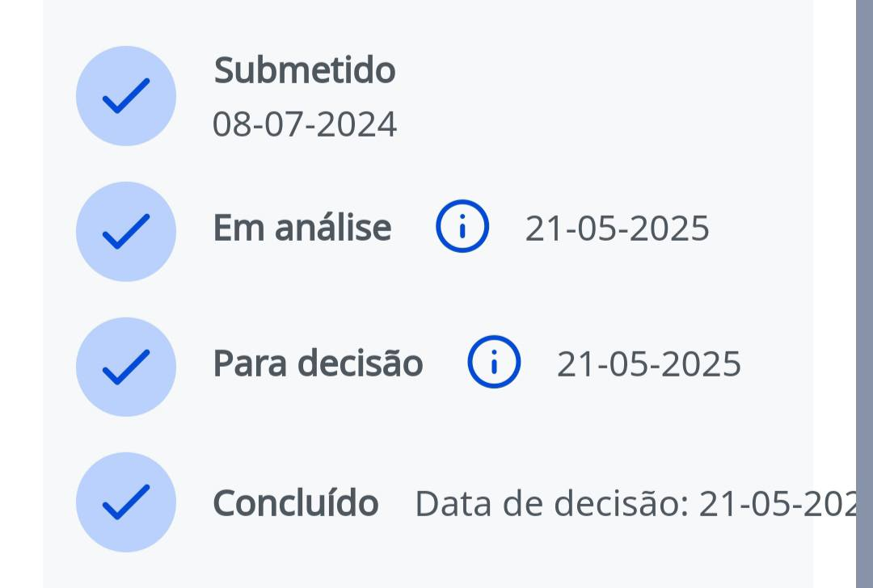Click the Para decisão checkmark circle
This screenshot has width=873, height=588.
pos(125,367)
